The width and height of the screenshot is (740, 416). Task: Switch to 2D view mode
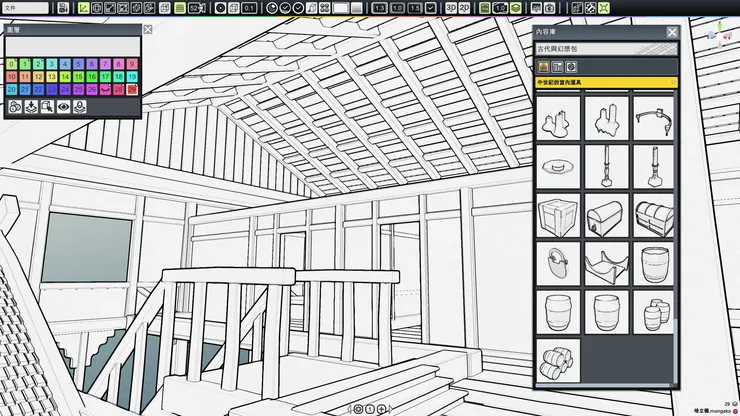coord(464,8)
